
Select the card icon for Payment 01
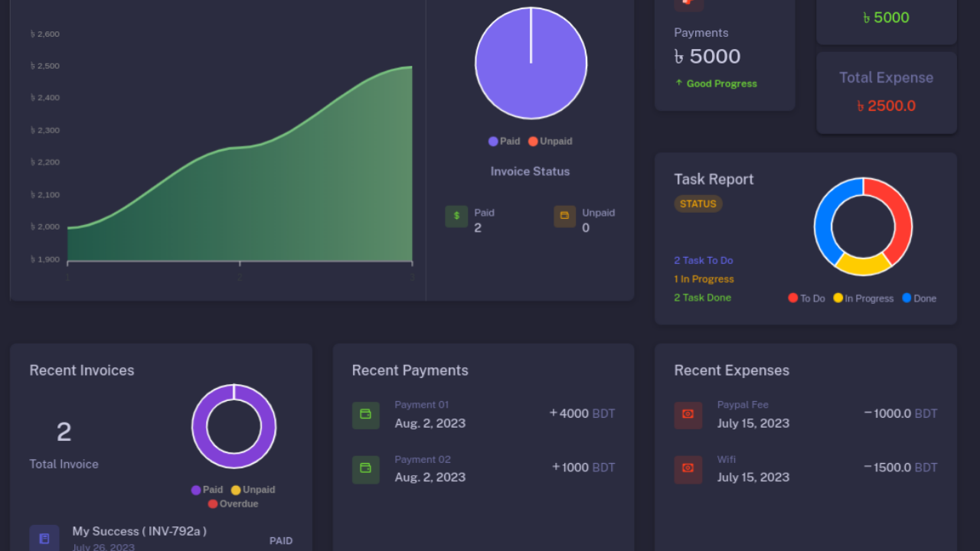pos(366,415)
